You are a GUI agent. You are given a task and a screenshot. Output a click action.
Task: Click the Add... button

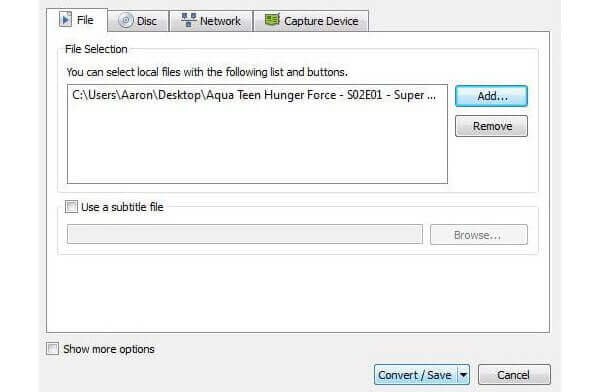pyautogui.click(x=491, y=96)
